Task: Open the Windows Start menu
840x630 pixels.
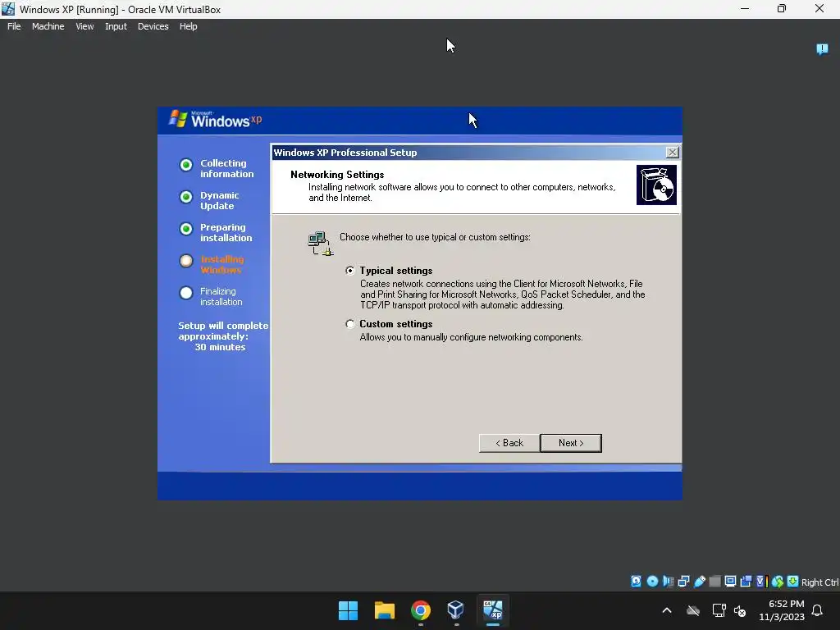Action: pos(348,610)
